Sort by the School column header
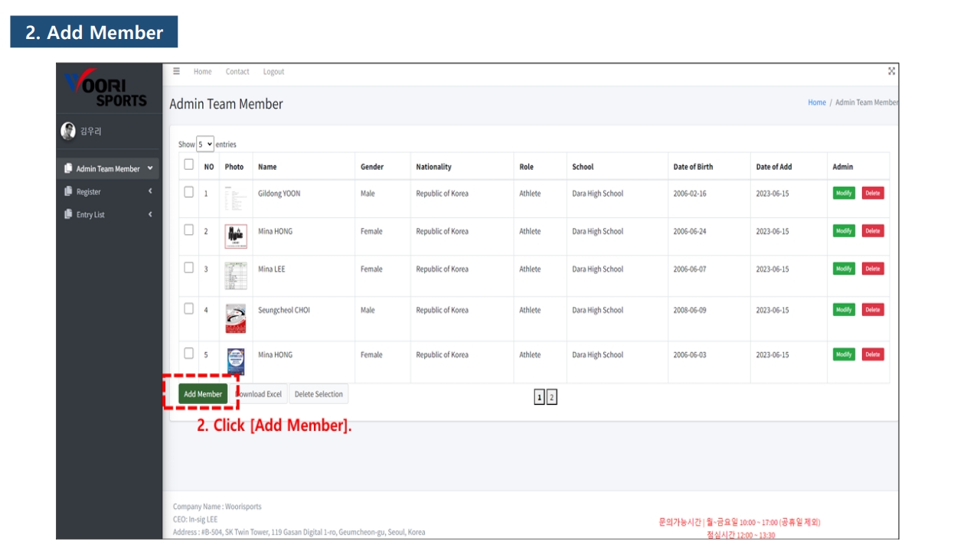 (583, 167)
